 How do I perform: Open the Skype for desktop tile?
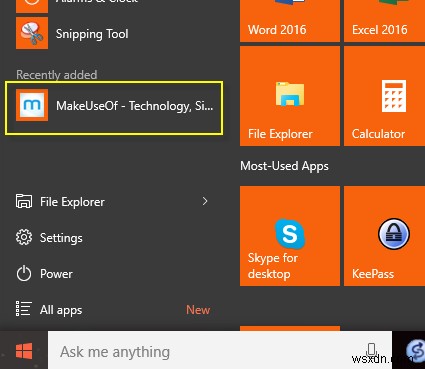click(x=290, y=236)
